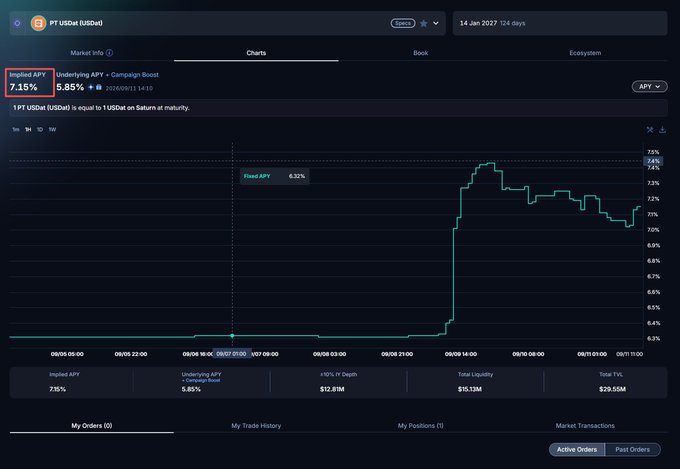Download chart data with the download icon

[x=662, y=130]
